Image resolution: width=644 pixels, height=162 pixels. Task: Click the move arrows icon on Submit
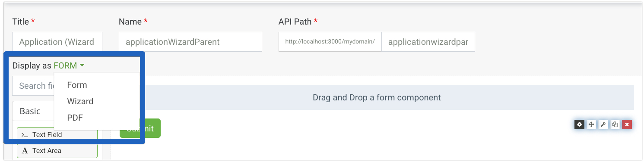click(x=591, y=125)
